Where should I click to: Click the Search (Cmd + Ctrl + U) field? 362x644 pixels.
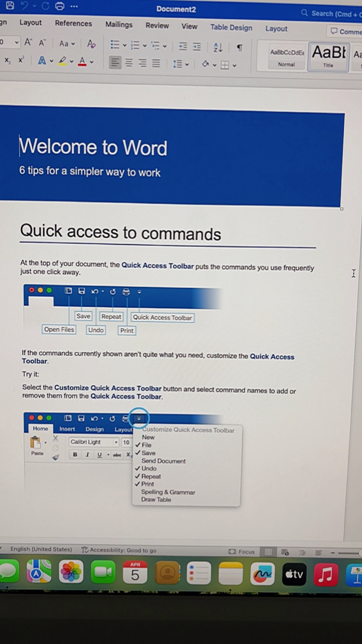tap(332, 14)
